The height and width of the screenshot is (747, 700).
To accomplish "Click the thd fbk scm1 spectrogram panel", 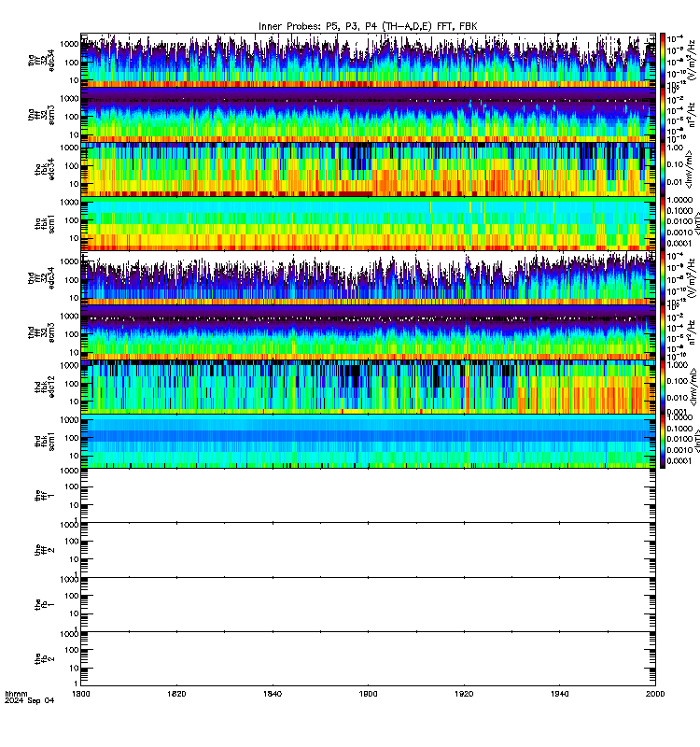I will [x=368, y=441].
